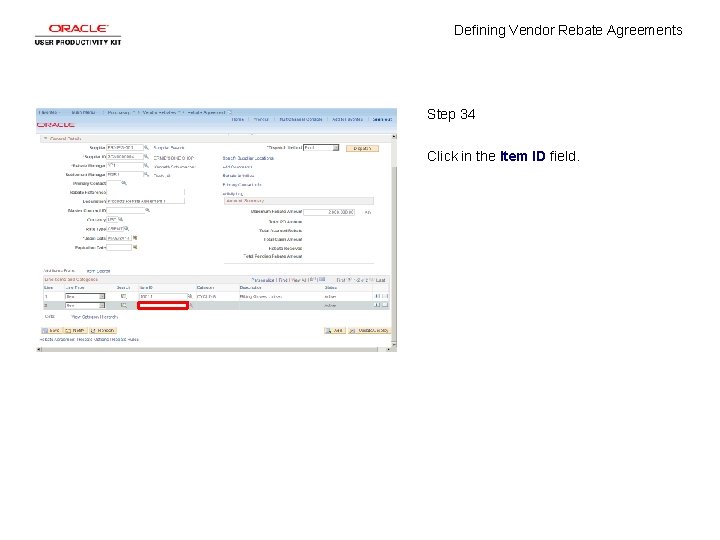Click in the Description text field
This screenshot has width=720, height=540.
(x=145, y=202)
